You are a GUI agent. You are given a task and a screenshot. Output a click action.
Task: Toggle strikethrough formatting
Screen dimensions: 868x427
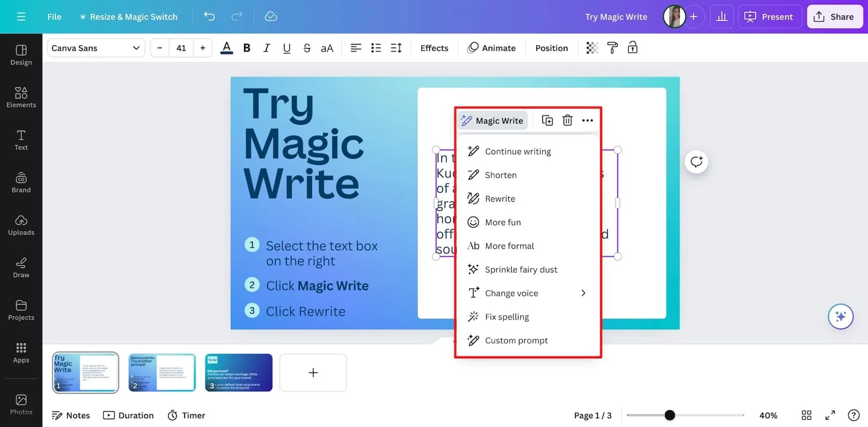pos(307,48)
